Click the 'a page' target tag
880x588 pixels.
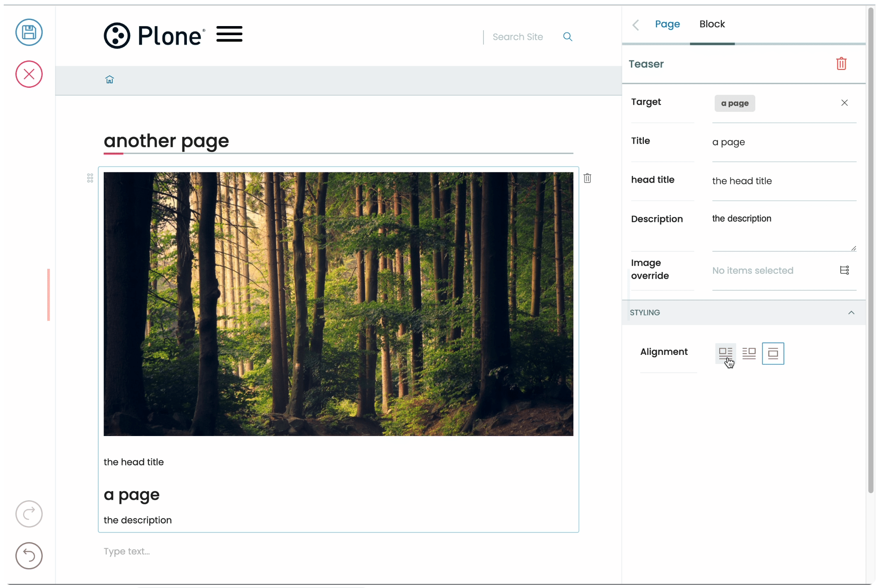point(735,103)
